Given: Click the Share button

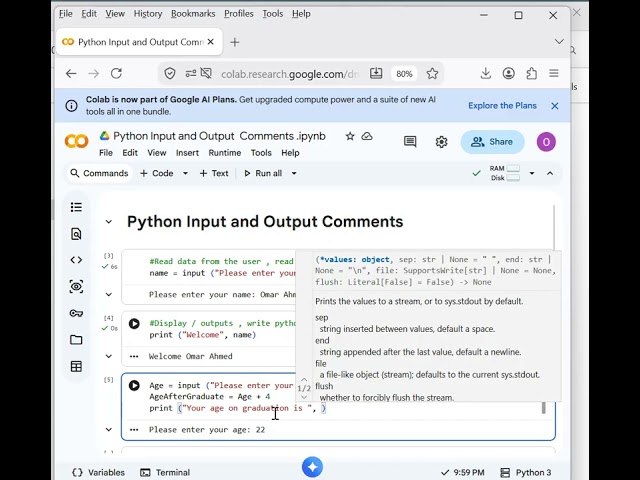Looking at the screenshot, I should pyautogui.click(x=492, y=142).
